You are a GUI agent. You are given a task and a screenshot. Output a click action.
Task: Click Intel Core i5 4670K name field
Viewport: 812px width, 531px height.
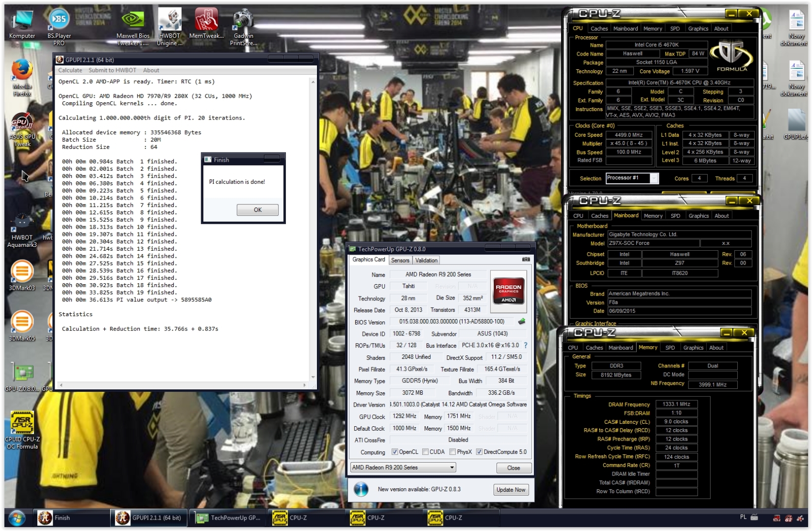(x=656, y=45)
